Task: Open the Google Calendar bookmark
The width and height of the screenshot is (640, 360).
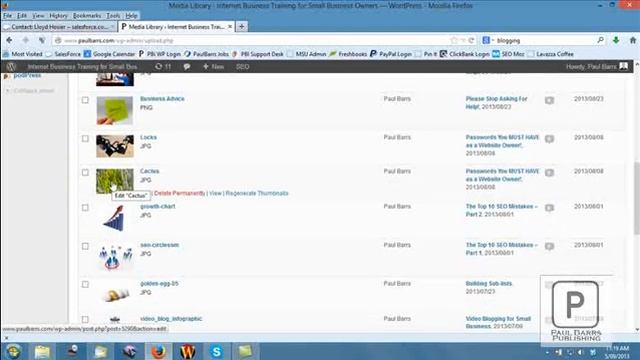Action: coord(109,54)
